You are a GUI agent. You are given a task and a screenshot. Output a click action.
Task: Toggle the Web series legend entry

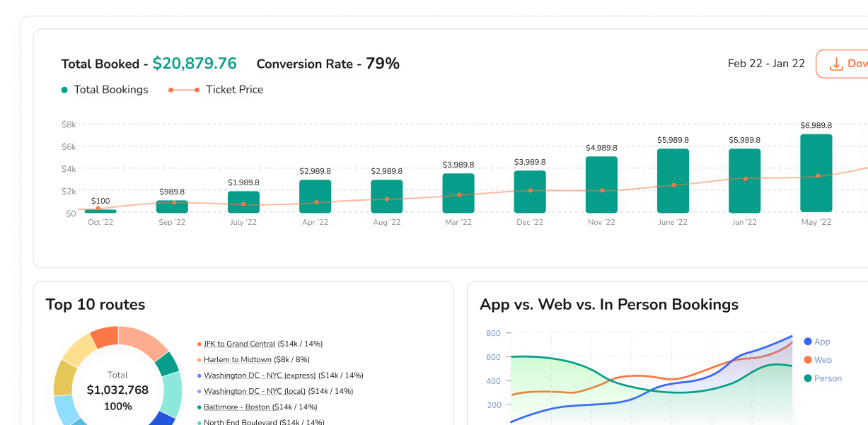coord(818,360)
